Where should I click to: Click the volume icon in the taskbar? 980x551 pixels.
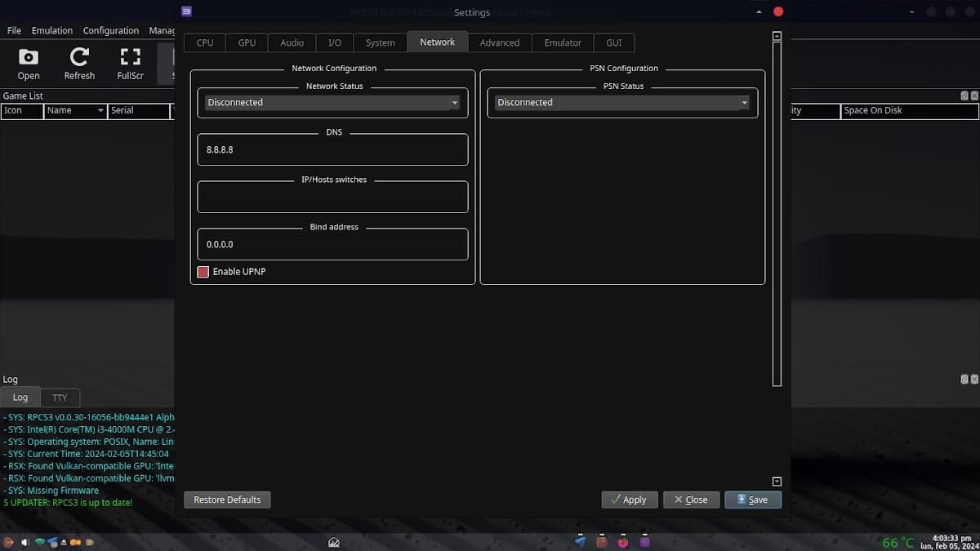[25, 542]
